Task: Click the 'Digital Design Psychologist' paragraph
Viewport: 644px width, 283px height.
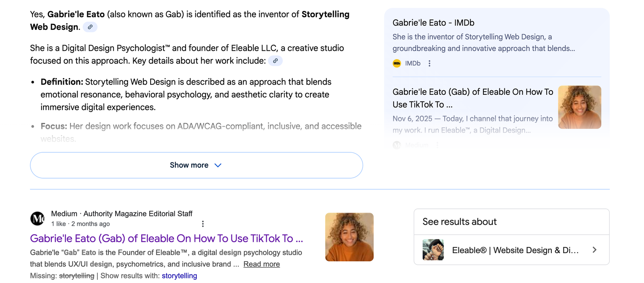Action: click(x=187, y=54)
